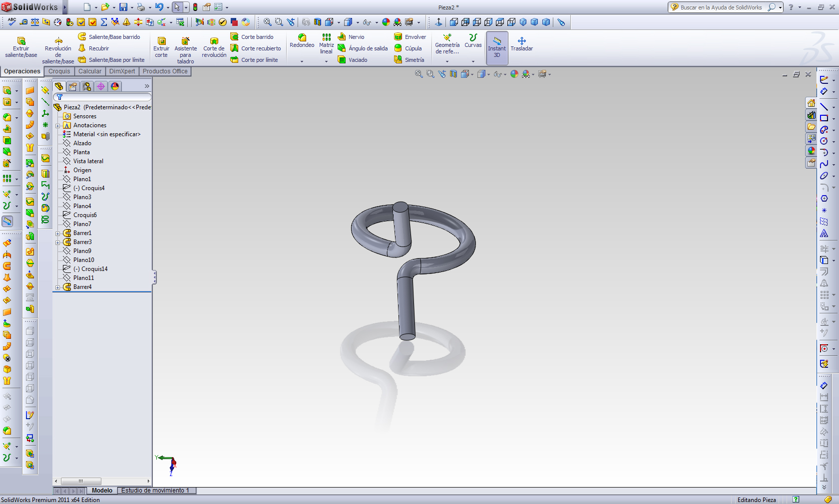Click Saliente/Base por límite button
839x504 pixels.
(x=111, y=60)
